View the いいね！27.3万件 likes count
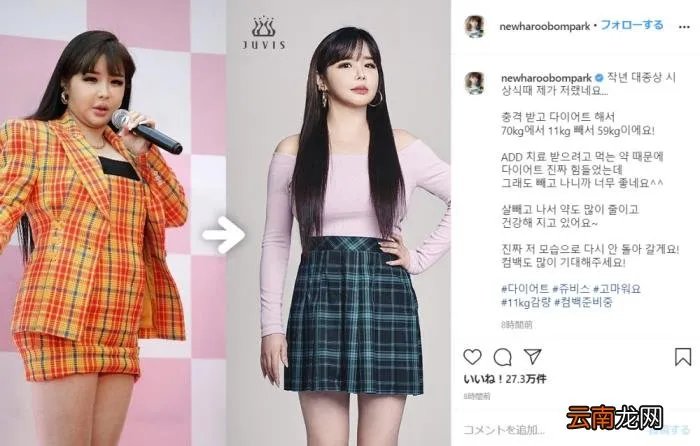Screen dimensions: 700x446 (x=505, y=379)
